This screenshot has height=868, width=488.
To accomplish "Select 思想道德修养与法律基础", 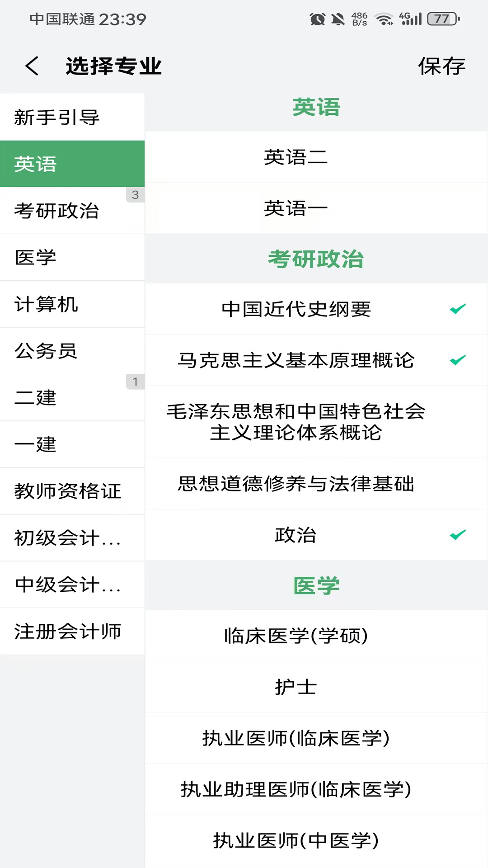I will tap(296, 484).
